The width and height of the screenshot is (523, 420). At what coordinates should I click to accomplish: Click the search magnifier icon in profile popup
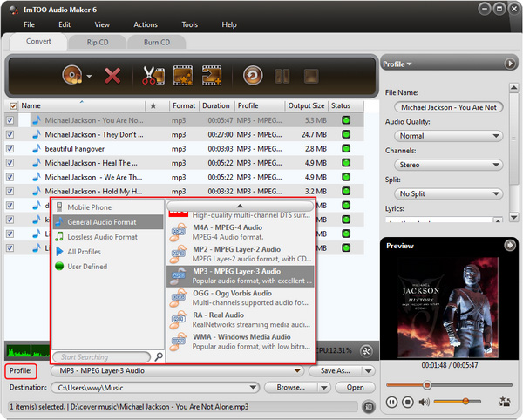(x=159, y=357)
